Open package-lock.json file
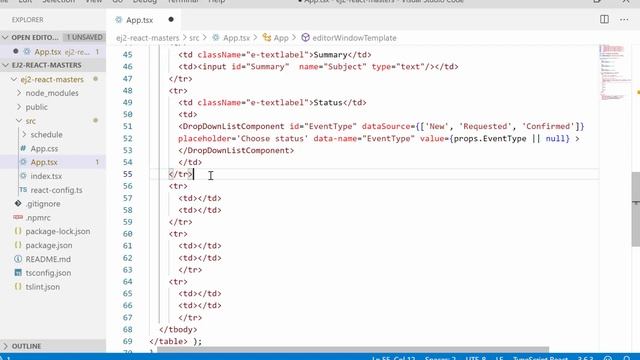Viewport: 640px width, 360px height. 58,231
